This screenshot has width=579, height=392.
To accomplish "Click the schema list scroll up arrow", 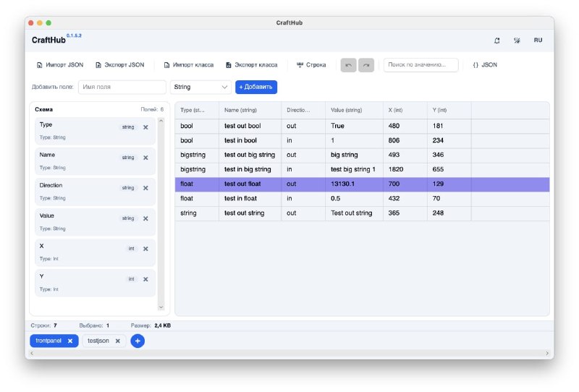I will coord(161,121).
